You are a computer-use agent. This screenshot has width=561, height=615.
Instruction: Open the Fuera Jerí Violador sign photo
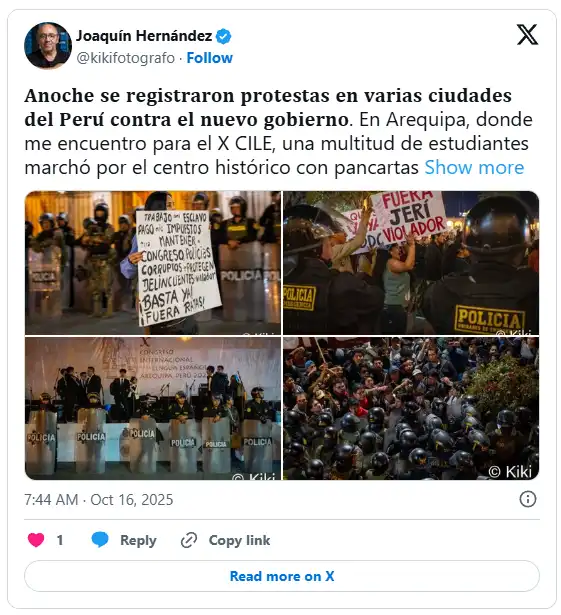coord(411,263)
